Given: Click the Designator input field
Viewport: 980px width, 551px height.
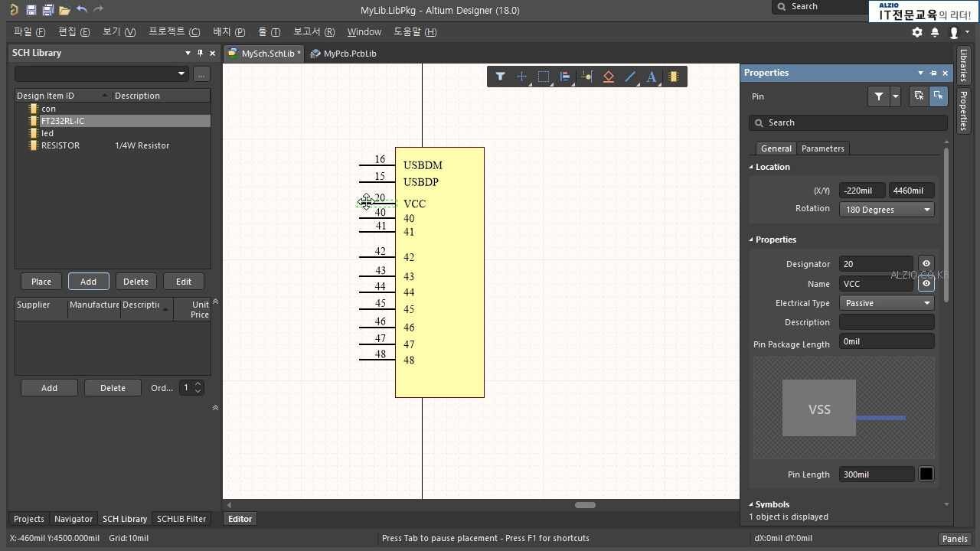Looking at the screenshot, I should coord(876,264).
